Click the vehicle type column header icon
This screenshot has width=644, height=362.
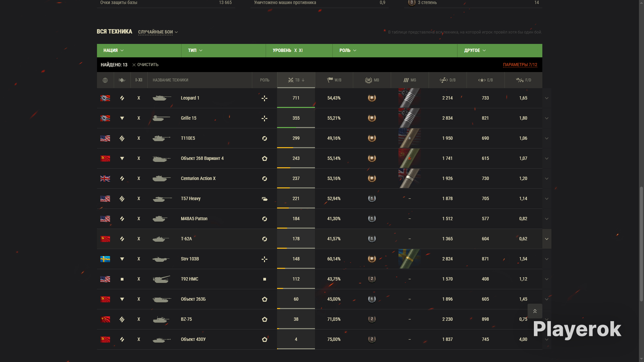122,80
